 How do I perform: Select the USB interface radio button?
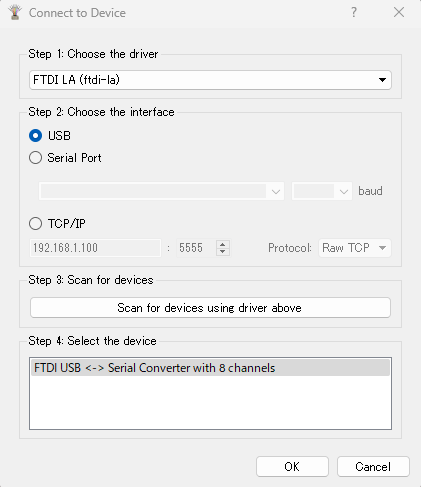tap(36, 136)
